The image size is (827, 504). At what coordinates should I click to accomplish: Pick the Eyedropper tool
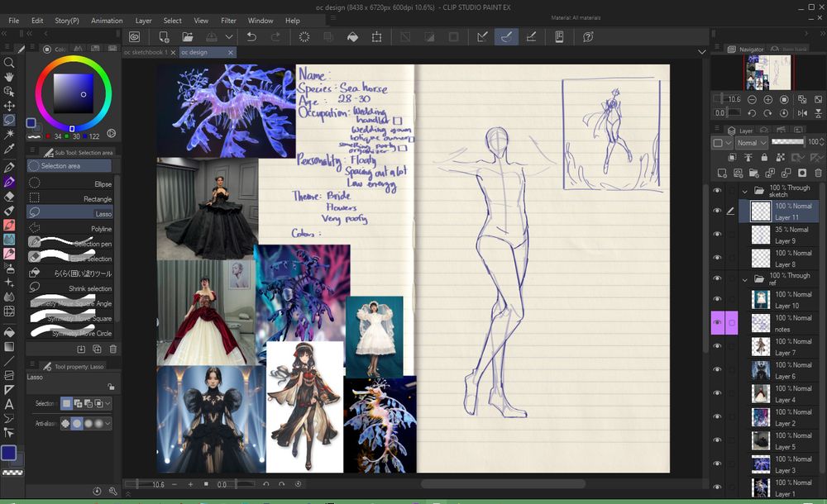(9, 150)
